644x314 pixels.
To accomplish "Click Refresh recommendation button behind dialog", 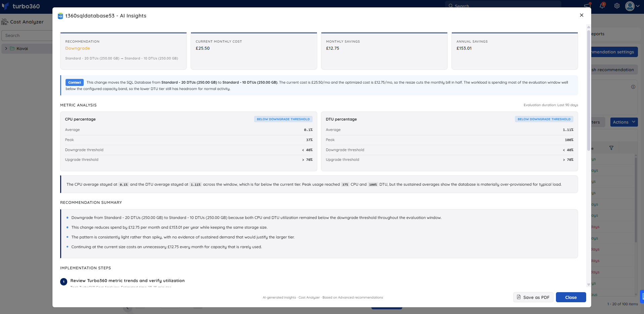I will point(614,70).
